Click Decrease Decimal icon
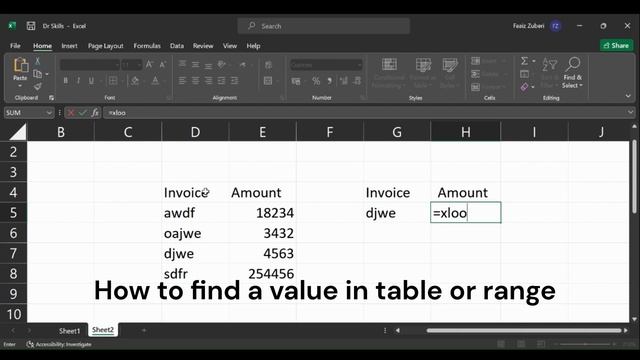This screenshot has width=640, height=360. pyautogui.click(x=357, y=81)
